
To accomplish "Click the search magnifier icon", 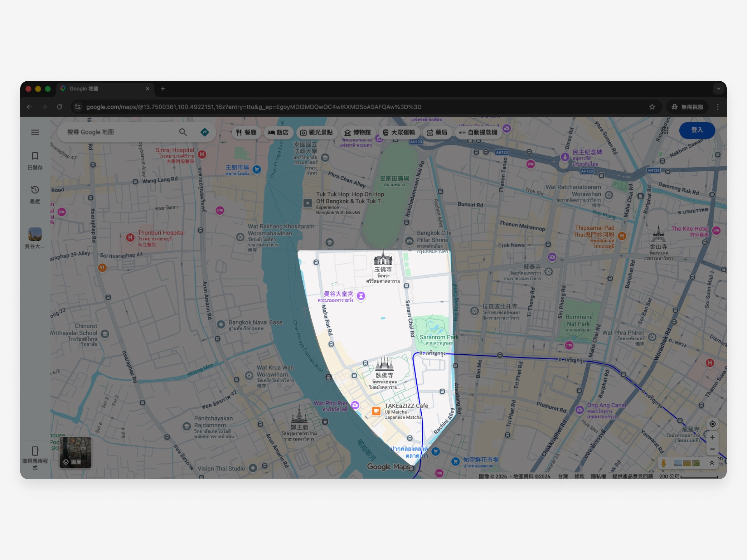I will coord(183,132).
